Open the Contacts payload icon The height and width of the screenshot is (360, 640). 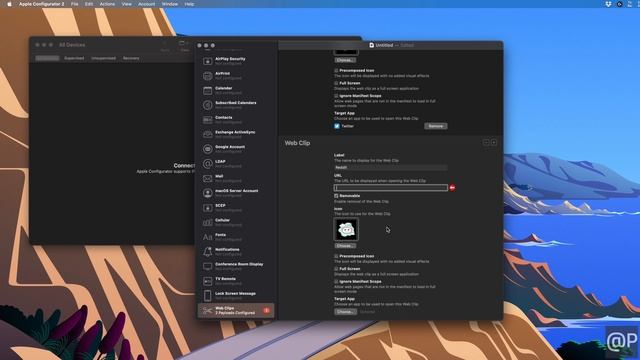click(x=207, y=120)
